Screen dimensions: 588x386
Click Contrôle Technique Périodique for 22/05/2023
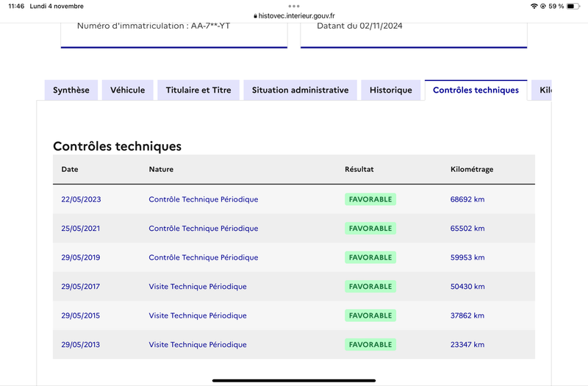204,199
